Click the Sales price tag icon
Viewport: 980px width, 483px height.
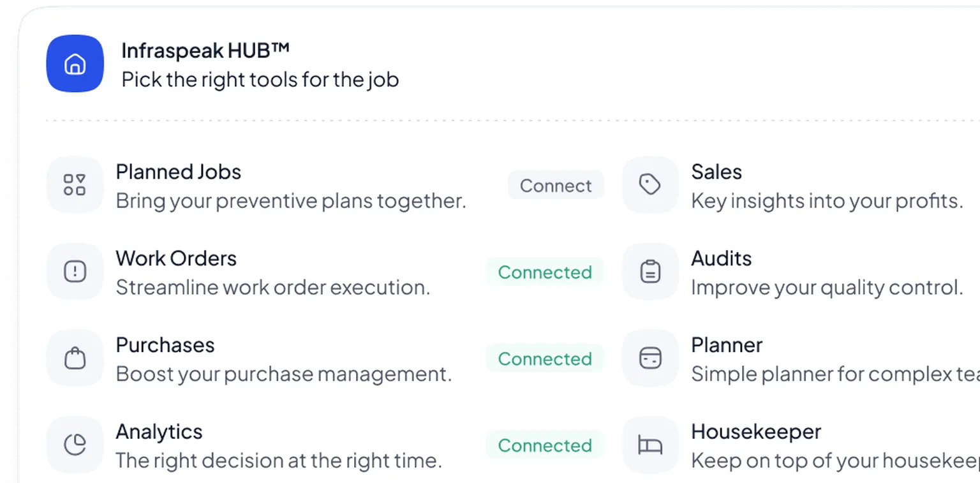click(x=650, y=185)
